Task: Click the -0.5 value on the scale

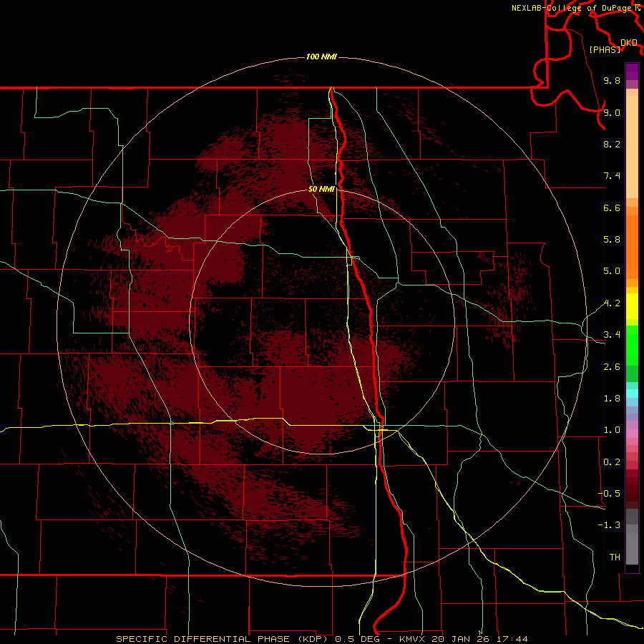Action: click(609, 494)
